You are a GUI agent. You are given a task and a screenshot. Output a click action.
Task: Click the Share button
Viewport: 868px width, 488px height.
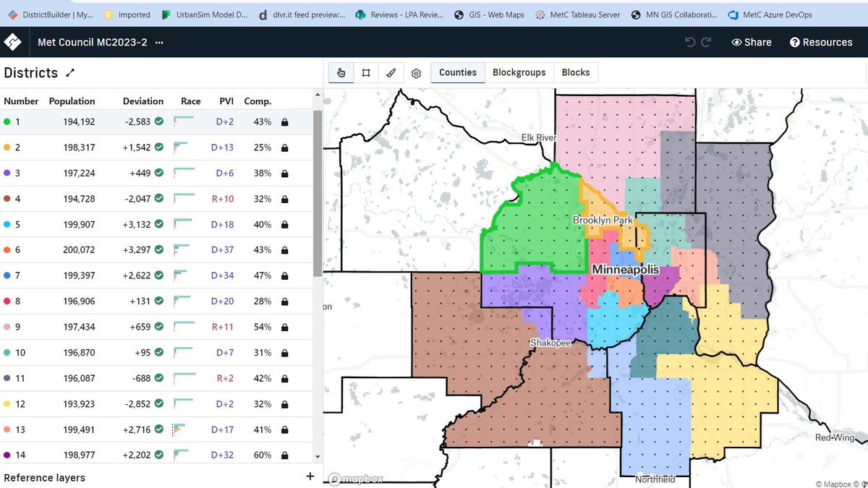(x=752, y=42)
